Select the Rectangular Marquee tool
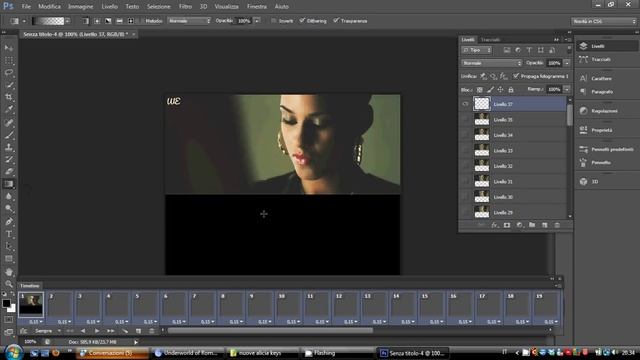 (x=9, y=60)
